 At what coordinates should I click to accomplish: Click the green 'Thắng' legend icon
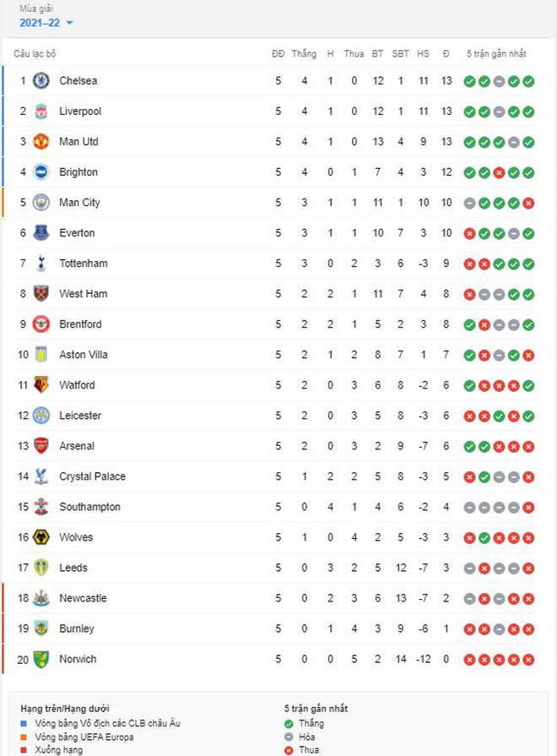(289, 724)
